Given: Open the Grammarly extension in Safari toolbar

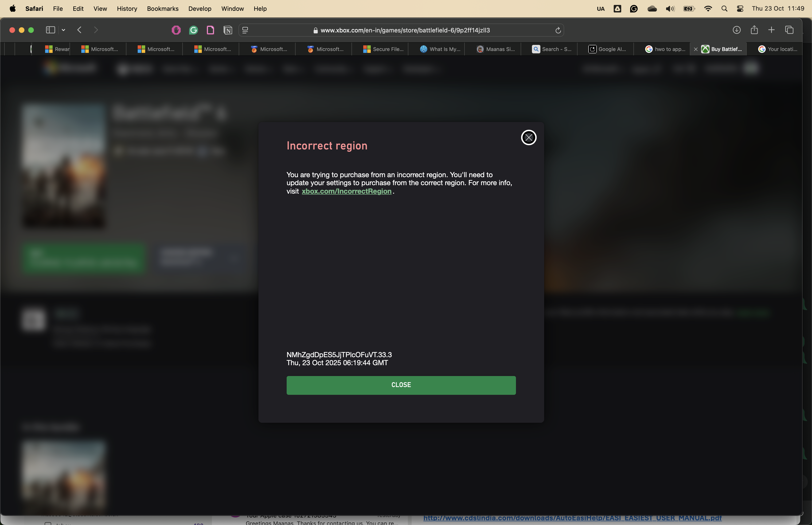Looking at the screenshot, I should 194,30.
